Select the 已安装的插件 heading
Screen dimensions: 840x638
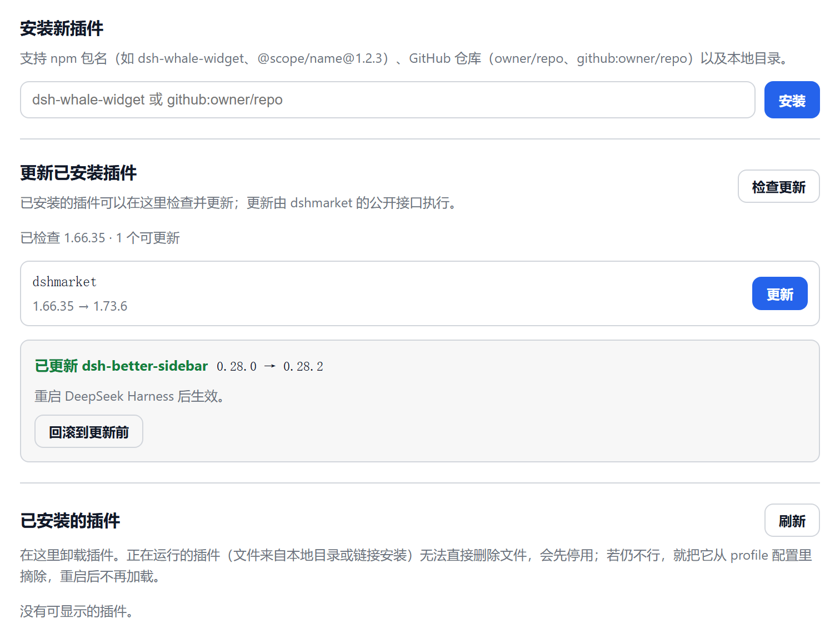[x=70, y=521]
